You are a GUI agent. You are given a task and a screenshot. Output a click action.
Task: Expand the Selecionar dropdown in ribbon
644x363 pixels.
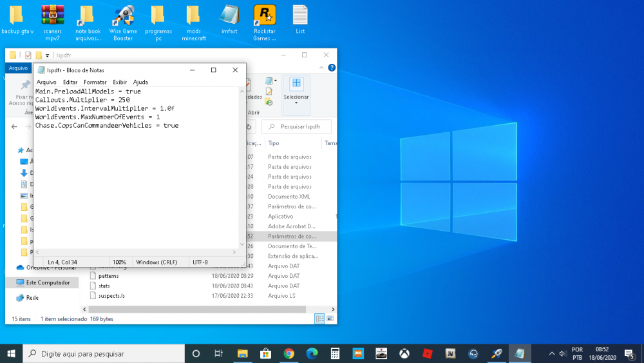point(296,103)
